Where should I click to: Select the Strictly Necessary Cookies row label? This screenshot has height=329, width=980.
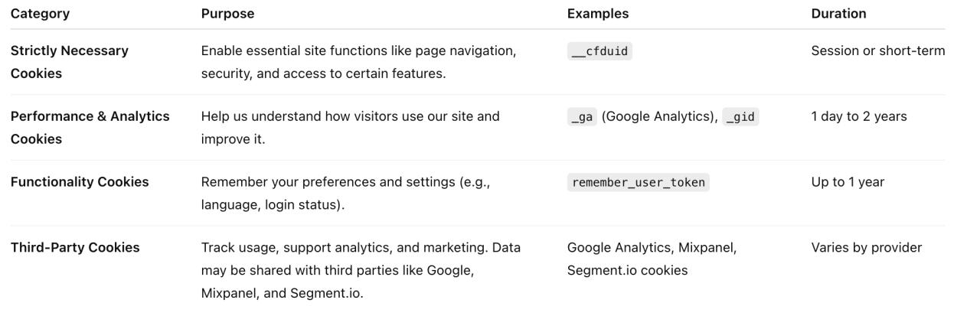click(70, 62)
